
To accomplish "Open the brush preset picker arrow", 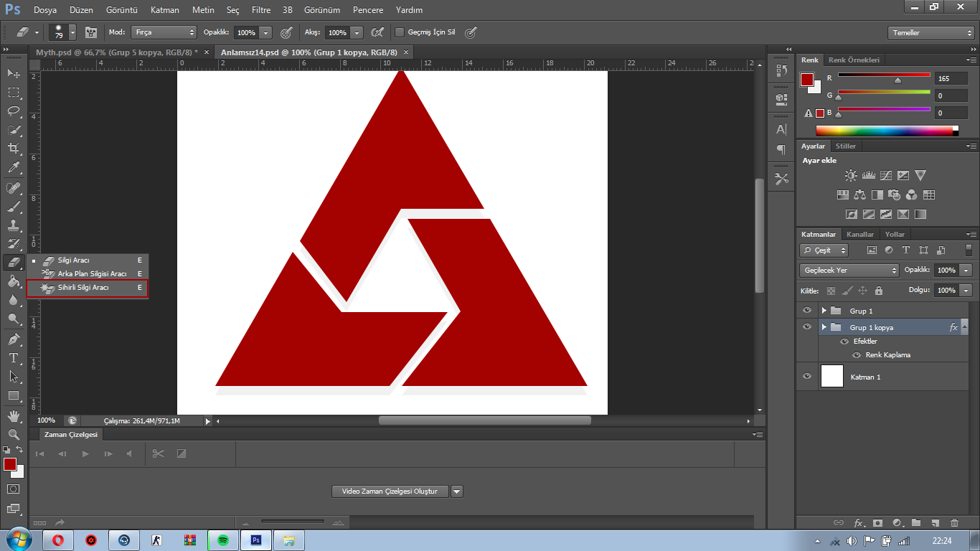I will click(x=72, y=32).
